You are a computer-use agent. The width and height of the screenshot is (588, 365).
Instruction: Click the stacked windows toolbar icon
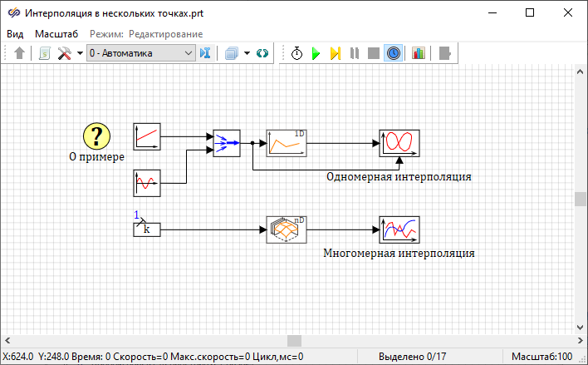[x=232, y=53]
